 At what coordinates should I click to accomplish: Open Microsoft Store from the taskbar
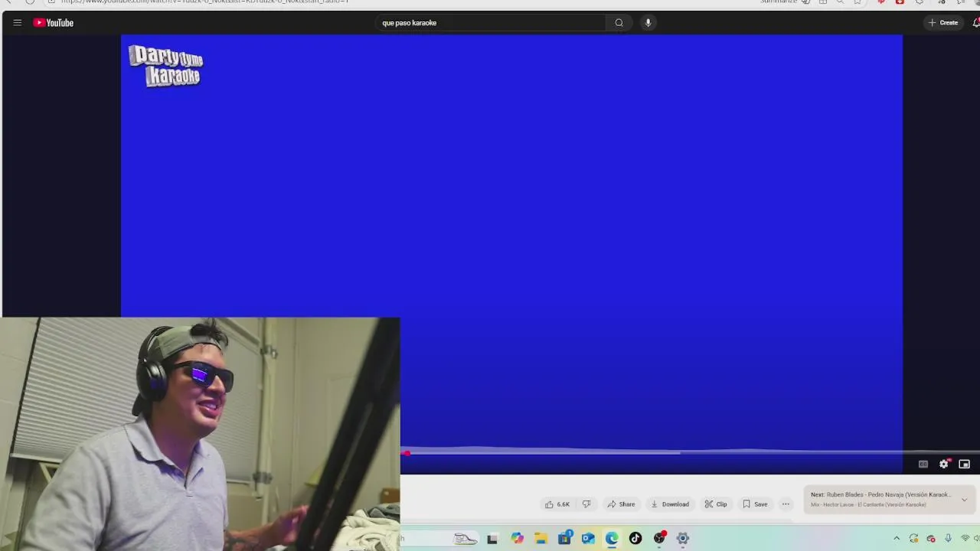tap(564, 539)
